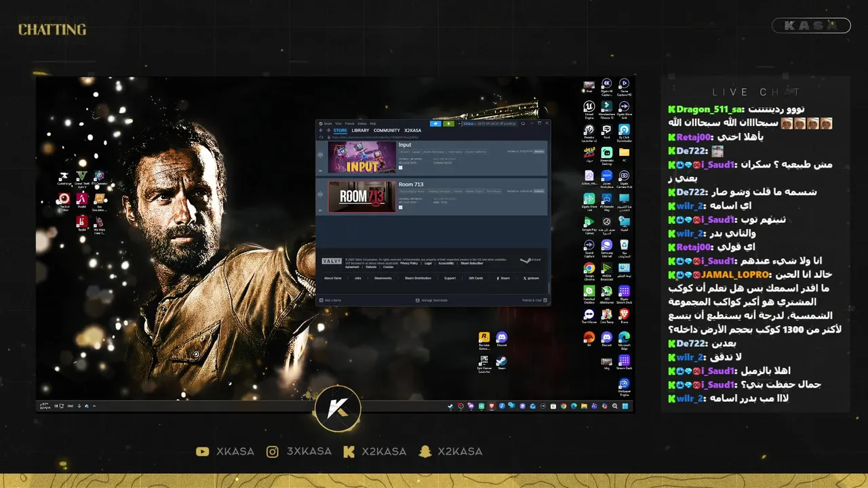Open the NVIDIA Broadcast desktop icon

click(x=607, y=268)
